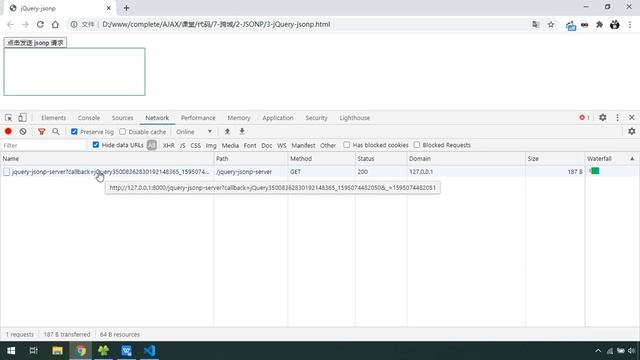The width and height of the screenshot is (640, 360).
Task: Stop recording network log with red button
Action: (x=8, y=131)
